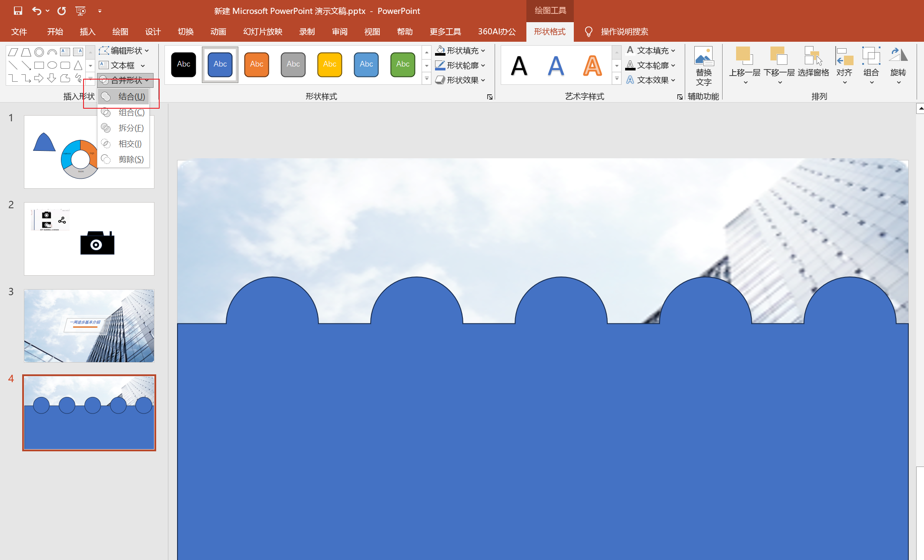Choose the right arrow shape
Viewport: 924px width, 560px height.
(39, 78)
